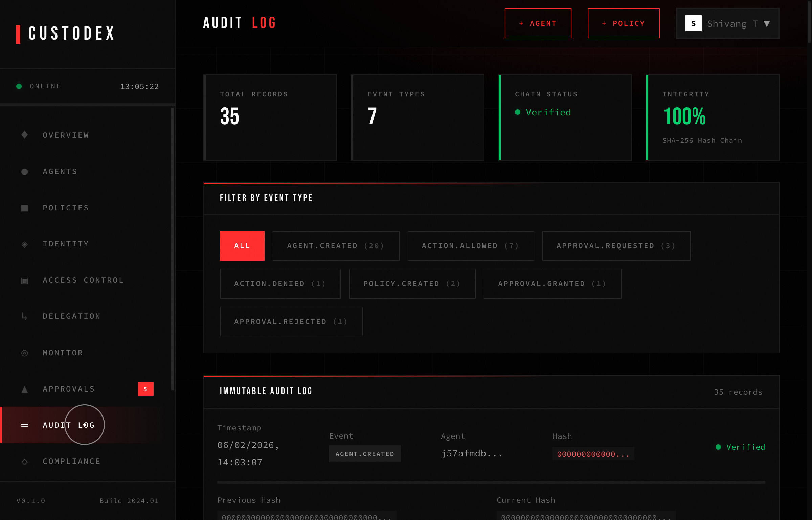Toggle the ACTION.DENIED event filter
The width and height of the screenshot is (812, 520).
280,284
